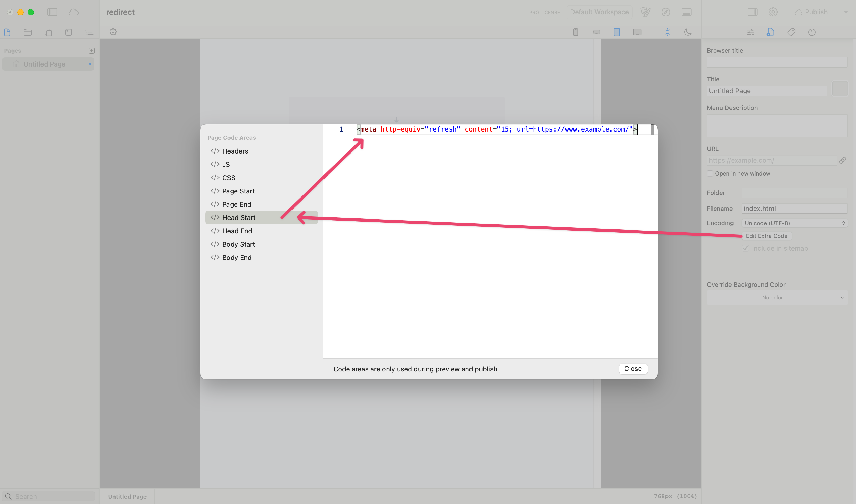Screen dimensions: 856x504
Task: Open the Publish options dropdown arrow
Action: pyautogui.click(x=845, y=12)
